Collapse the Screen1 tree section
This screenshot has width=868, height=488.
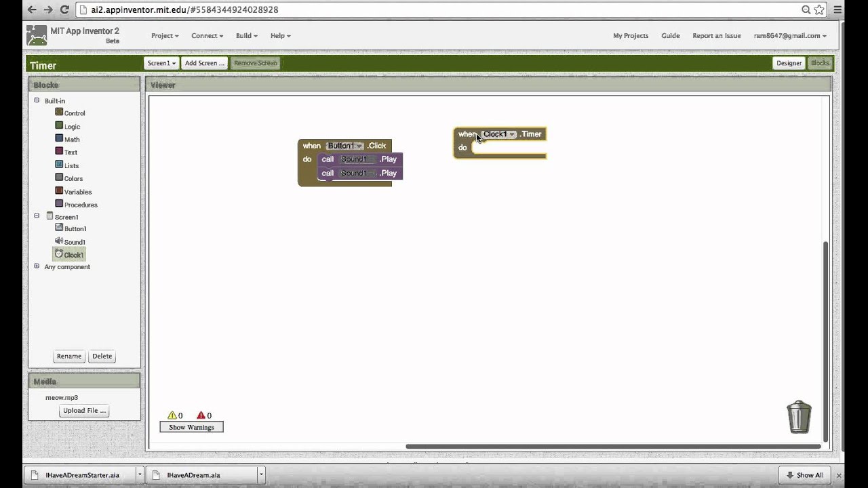(37, 216)
